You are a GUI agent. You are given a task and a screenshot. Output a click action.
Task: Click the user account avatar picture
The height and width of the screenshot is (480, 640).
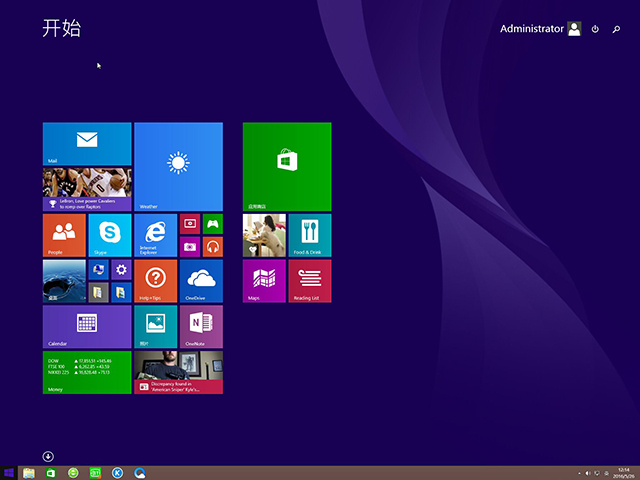click(x=574, y=29)
